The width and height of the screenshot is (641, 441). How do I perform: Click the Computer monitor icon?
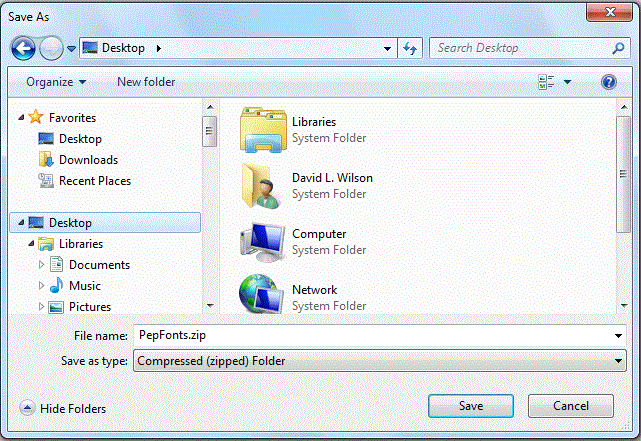tap(262, 242)
